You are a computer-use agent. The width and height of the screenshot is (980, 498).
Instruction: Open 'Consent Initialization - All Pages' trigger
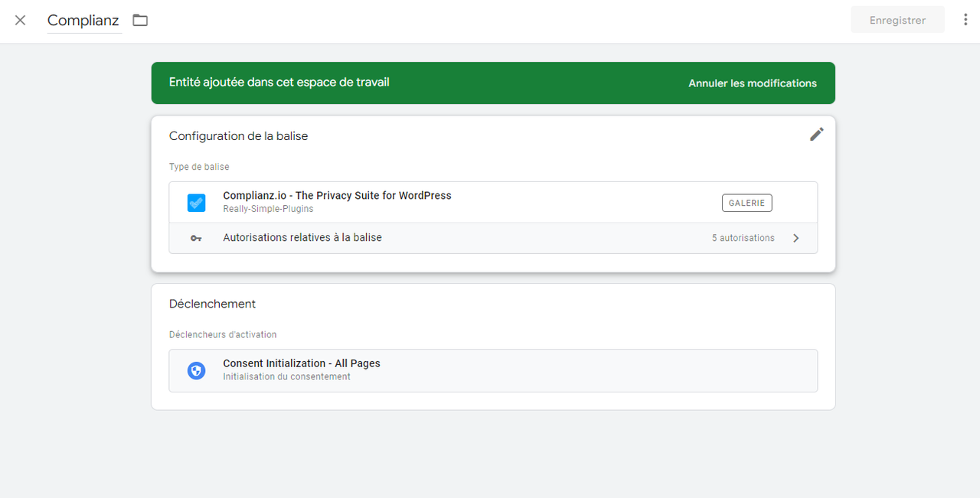click(x=493, y=370)
